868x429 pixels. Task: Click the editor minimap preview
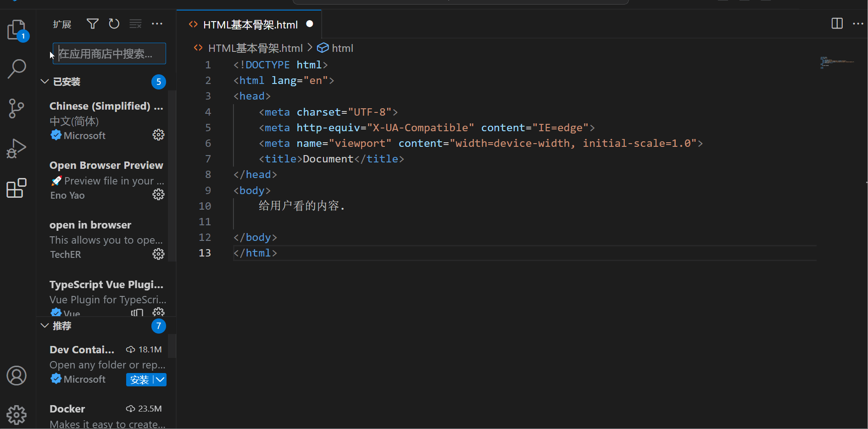click(837, 62)
